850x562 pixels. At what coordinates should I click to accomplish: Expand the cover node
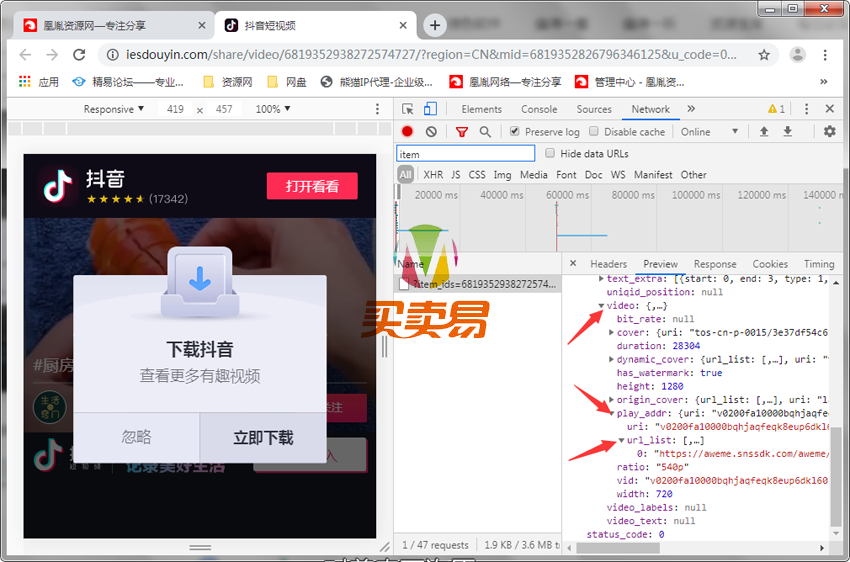coord(611,332)
